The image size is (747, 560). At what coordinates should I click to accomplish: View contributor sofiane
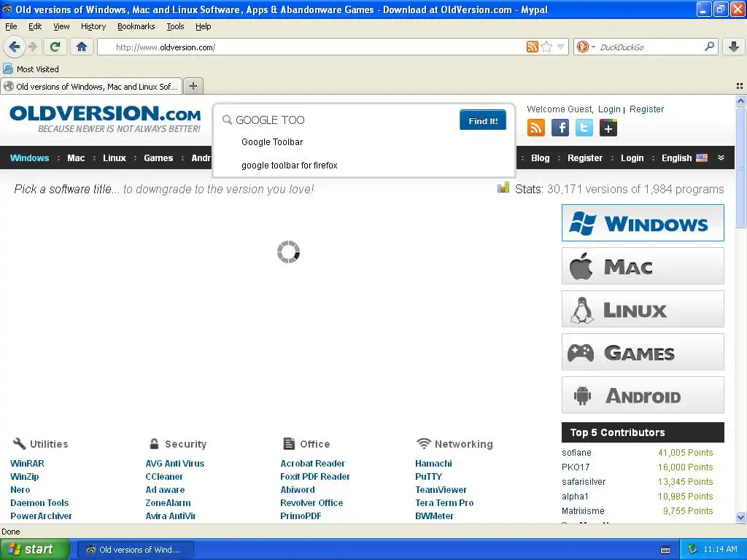click(x=576, y=452)
